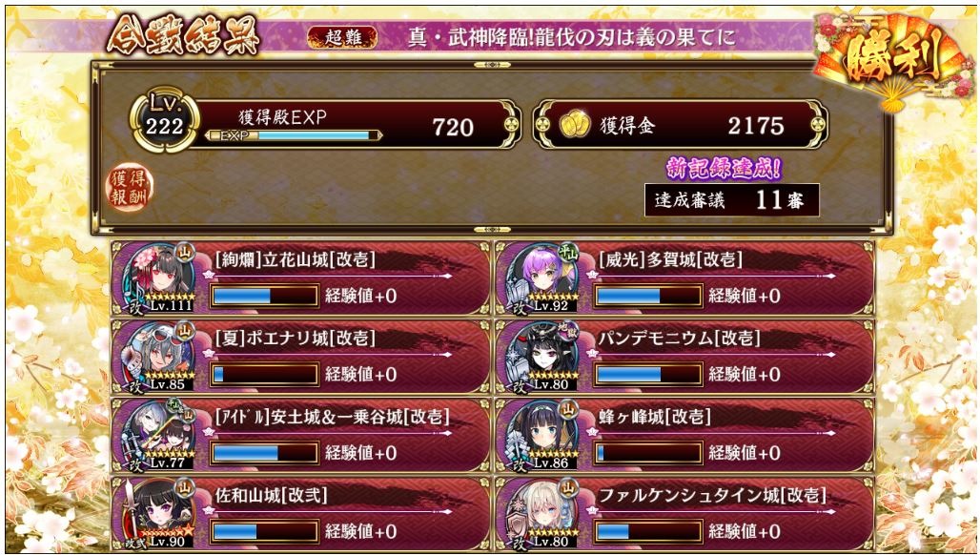Click the 新記録達成! banner text
The width and height of the screenshot is (980, 555).
point(724,168)
